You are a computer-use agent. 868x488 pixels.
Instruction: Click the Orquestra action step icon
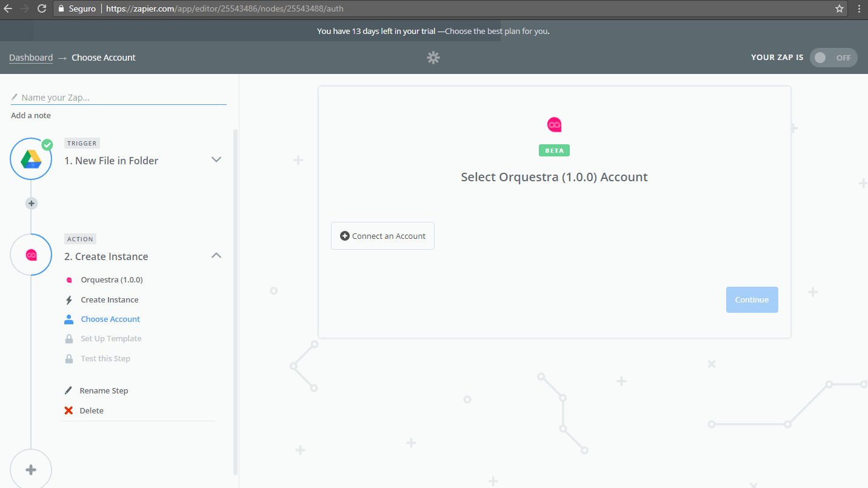click(31, 255)
